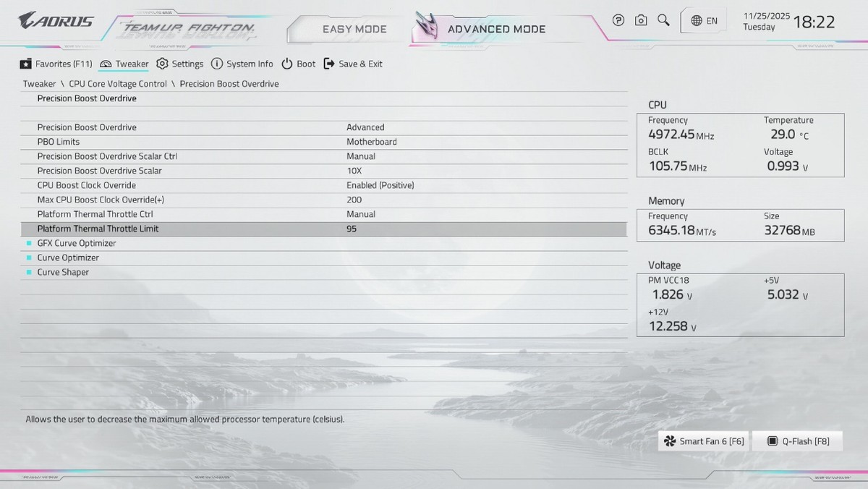Click the AORUS logo
This screenshot has height=489, width=868.
[56, 21]
